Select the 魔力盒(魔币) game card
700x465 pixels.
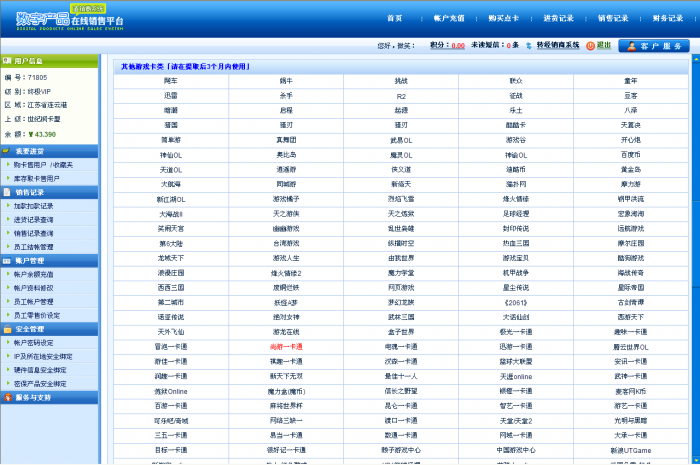tap(286, 391)
